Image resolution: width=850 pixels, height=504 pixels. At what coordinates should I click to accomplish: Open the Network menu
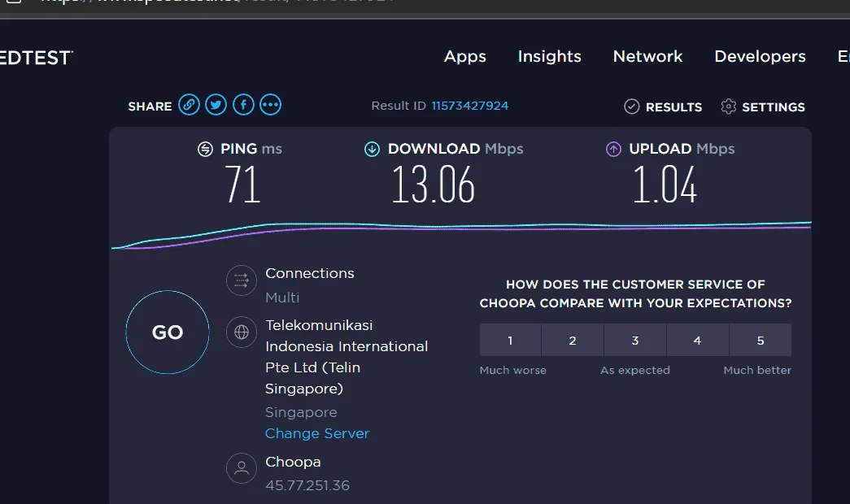pos(647,56)
